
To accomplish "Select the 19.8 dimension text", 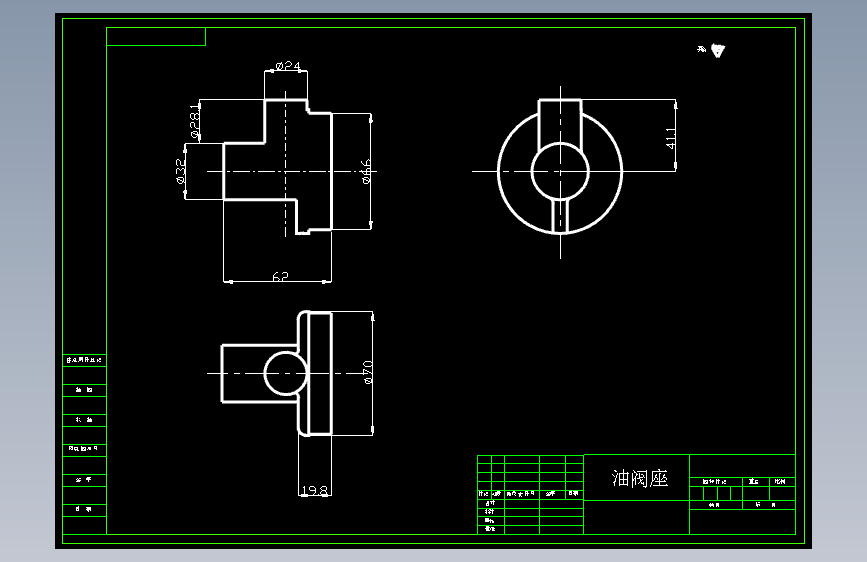I will (315, 490).
